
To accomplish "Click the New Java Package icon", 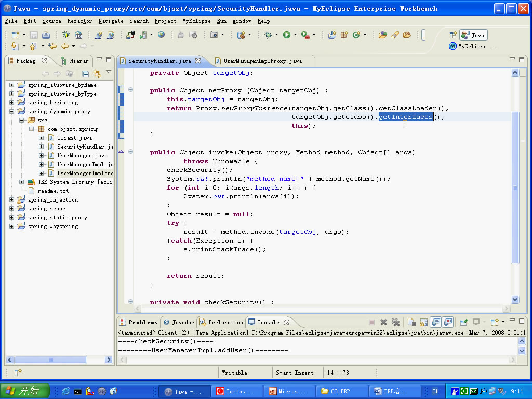I will [x=344, y=35].
